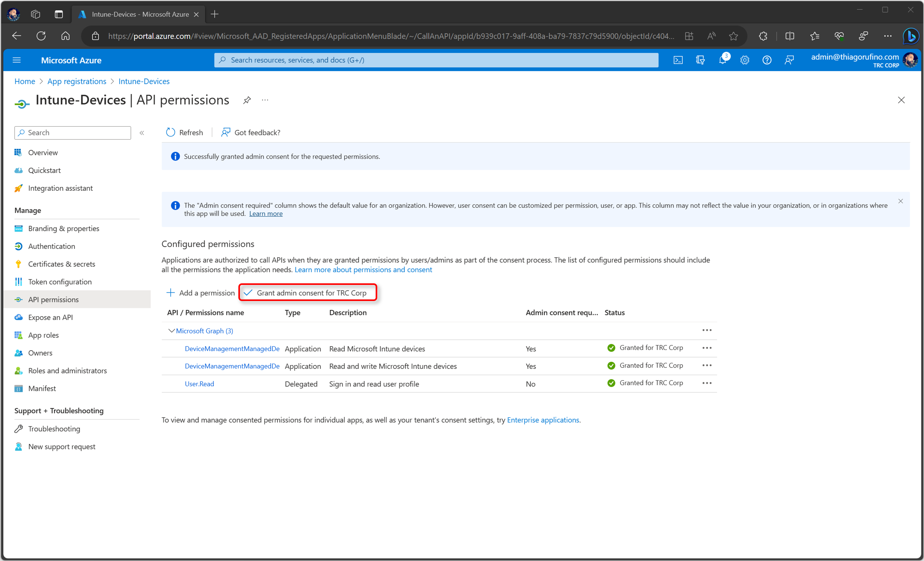The image size is (924, 561).
Task: Open Cloud Shell from the top bar
Action: click(678, 60)
